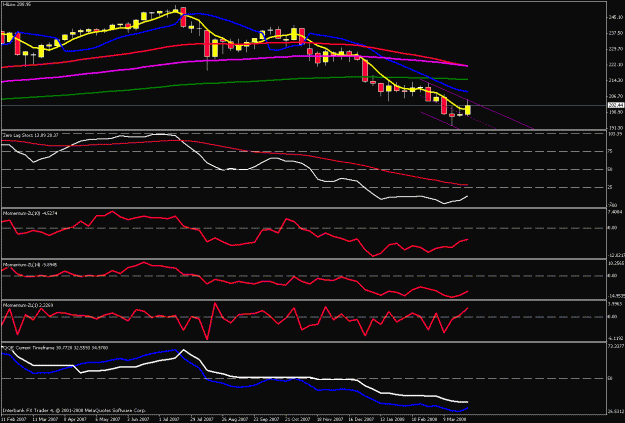The image size is (625, 423).
Task: Click the 206.70 price scale label
Action: click(x=616, y=96)
